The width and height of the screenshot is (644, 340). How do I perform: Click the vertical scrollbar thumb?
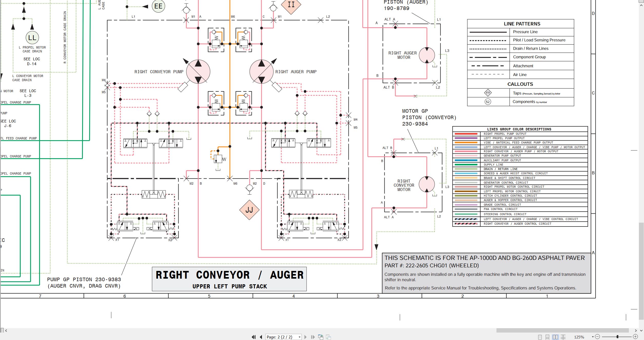click(x=641, y=271)
